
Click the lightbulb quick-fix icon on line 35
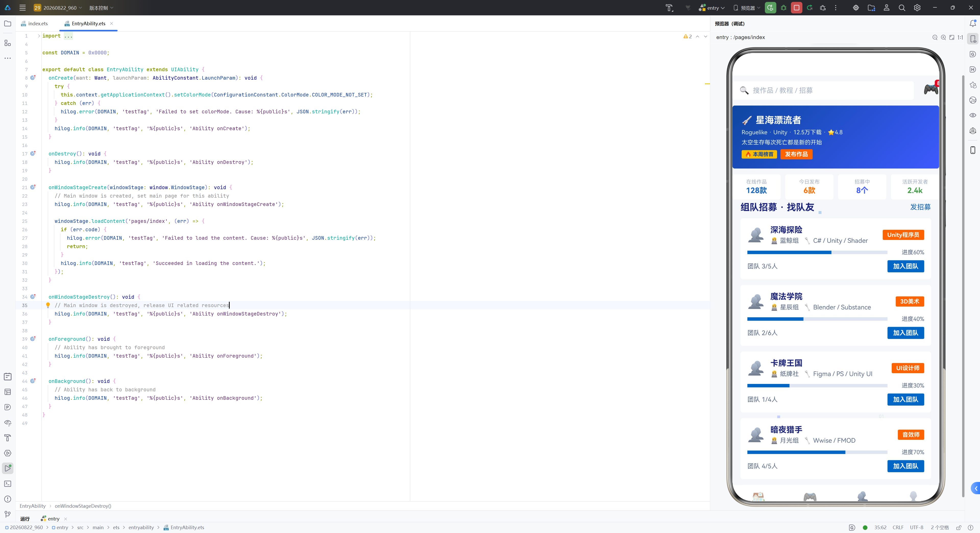[48, 305]
